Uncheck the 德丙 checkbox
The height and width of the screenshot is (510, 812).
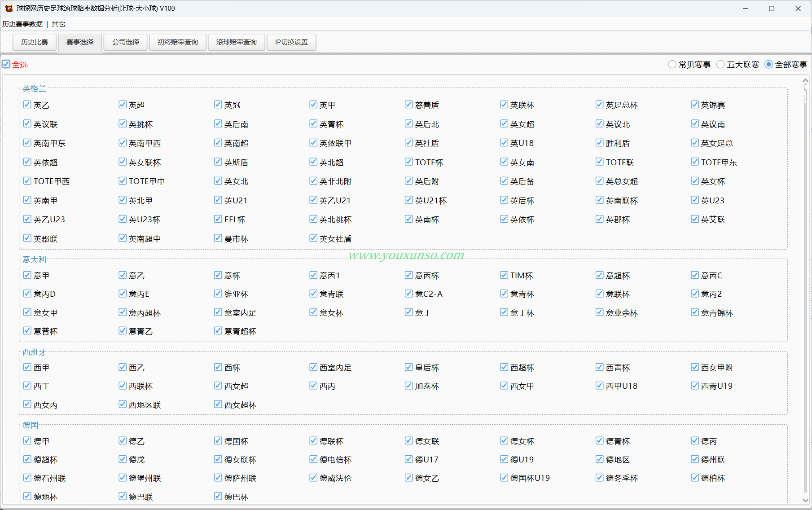pyautogui.click(x=695, y=441)
